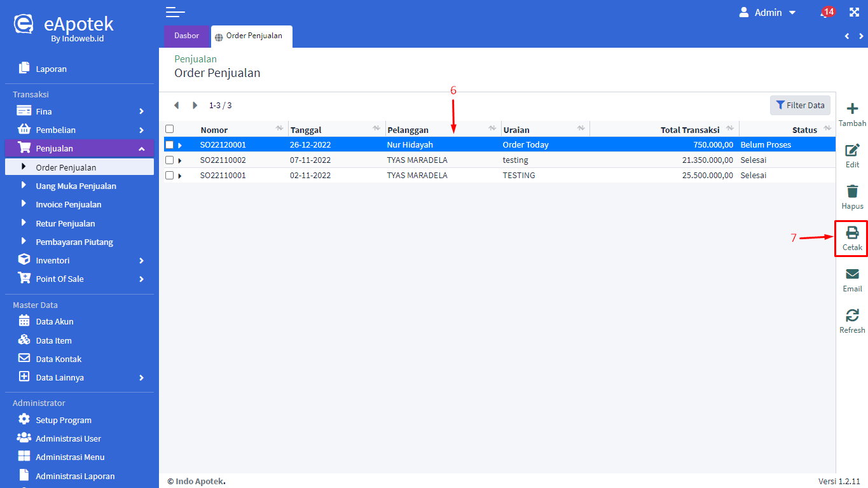Viewport: 868px width, 488px height.
Task: Tick the checkbox for order SO22120001
Action: 169,145
